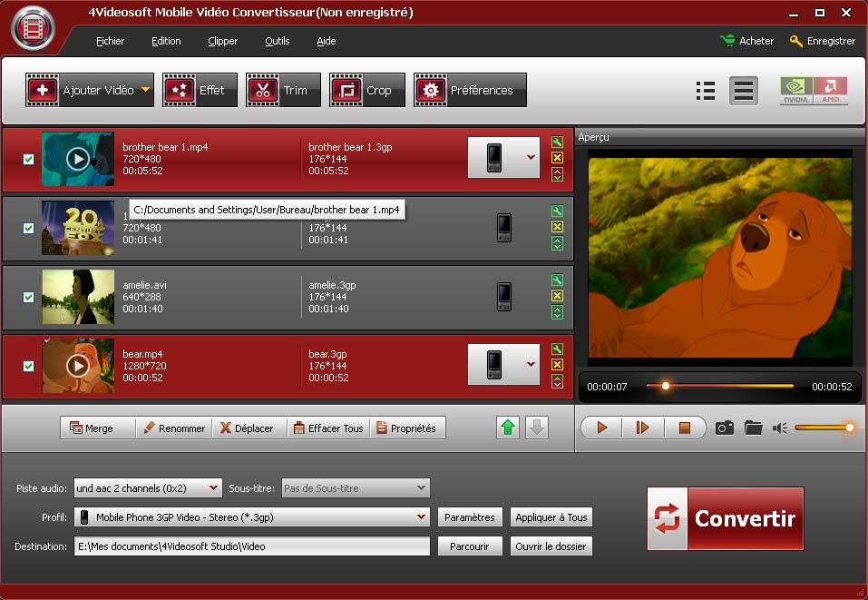The width and height of the screenshot is (868, 600).
Task: Move the selected item up with green arrow
Action: (509, 428)
